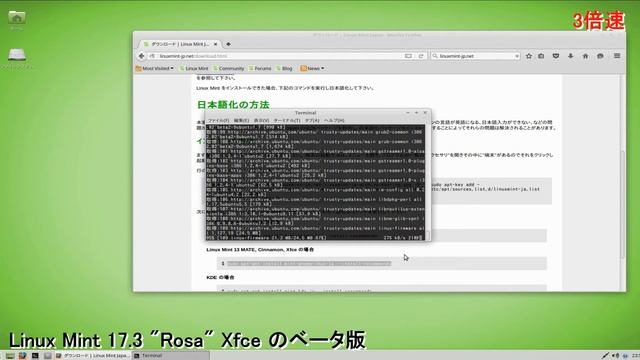
Task: Open the Forums bookmark
Action: (260, 69)
